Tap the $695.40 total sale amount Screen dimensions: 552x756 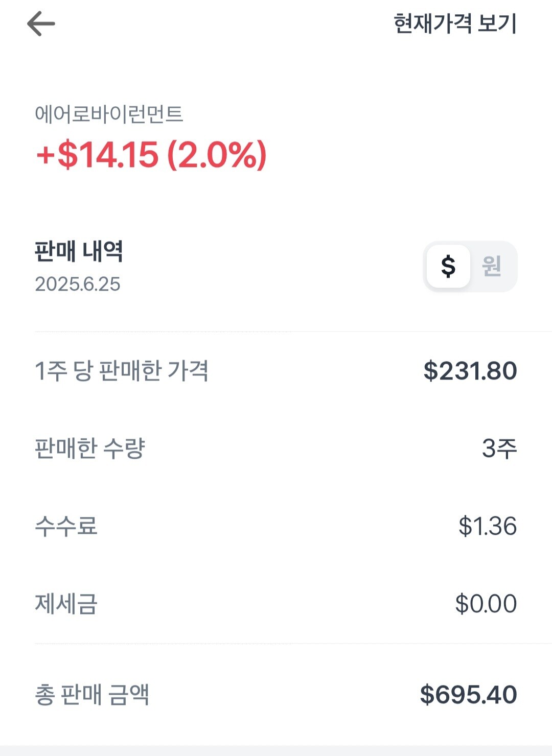point(468,695)
